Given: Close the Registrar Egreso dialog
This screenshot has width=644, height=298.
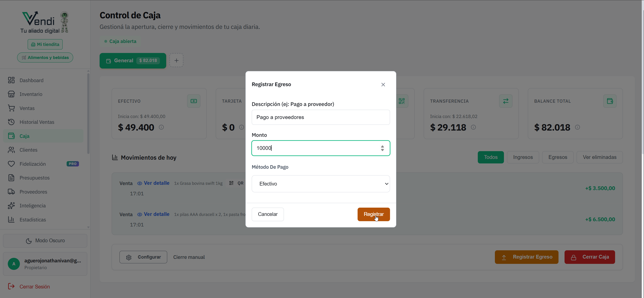Looking at the screenshot, I should click(383, 85).
